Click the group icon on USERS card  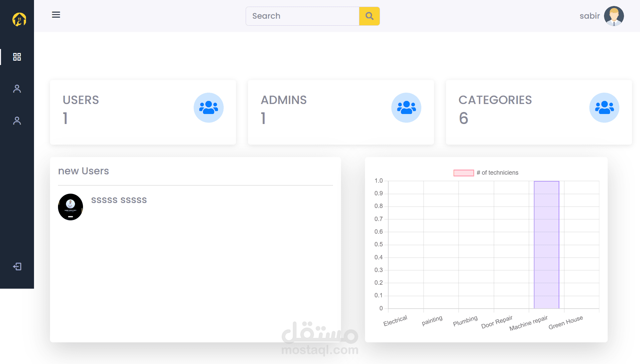click(x=208, y=108)
